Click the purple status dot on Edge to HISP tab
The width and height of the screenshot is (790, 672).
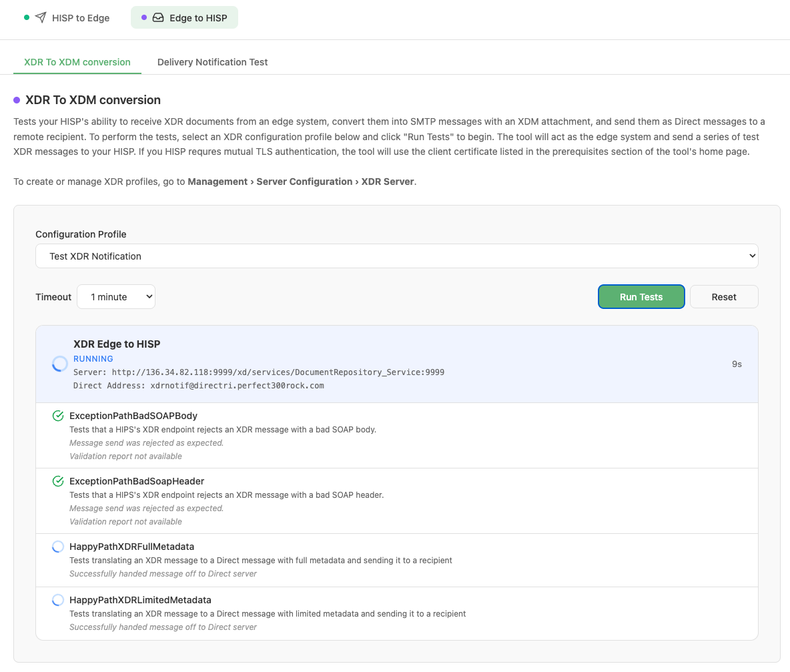point(144,17)
